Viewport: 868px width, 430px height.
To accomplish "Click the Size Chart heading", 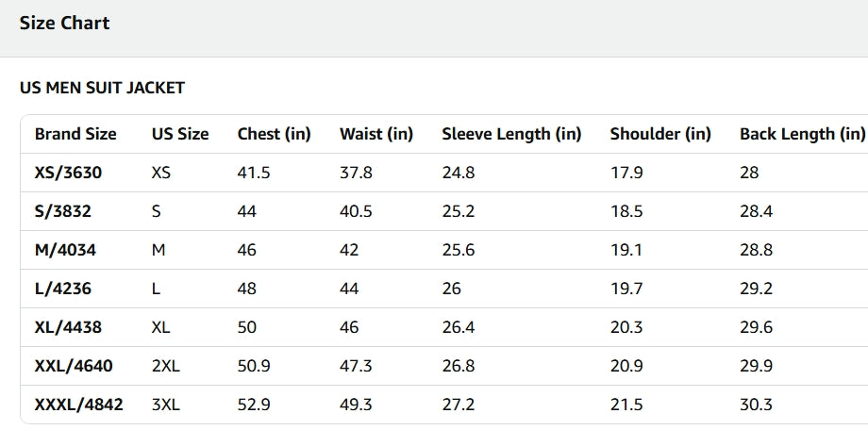I will click(x=64, y=24).
